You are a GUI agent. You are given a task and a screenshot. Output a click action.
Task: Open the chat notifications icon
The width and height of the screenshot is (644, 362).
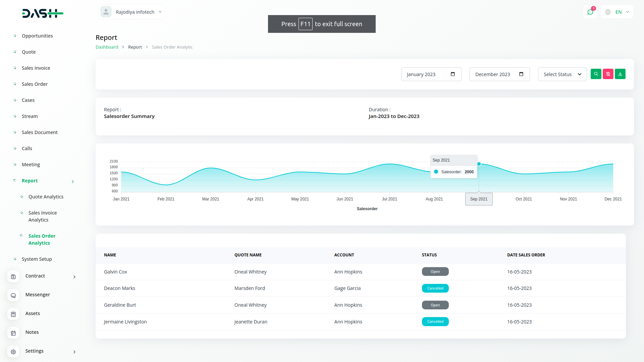click(590, 12)
